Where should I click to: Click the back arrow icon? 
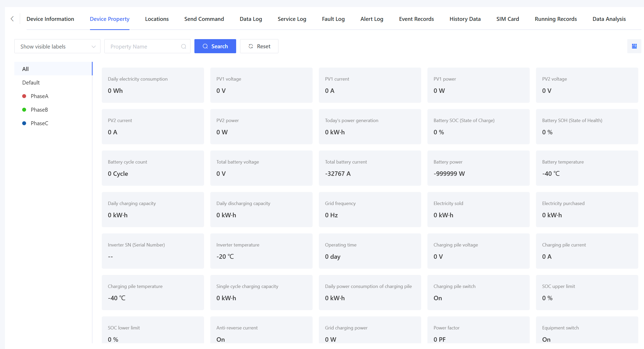click(12, 19)
